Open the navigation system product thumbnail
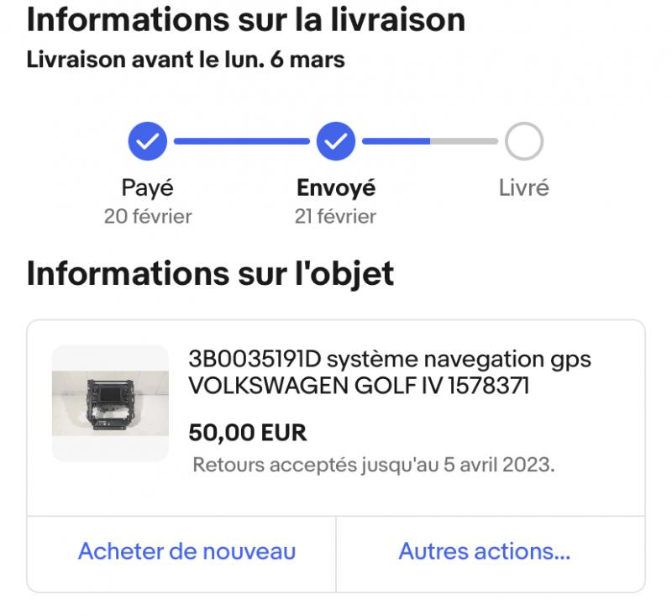This screenshot has height=616, width=672. [110, 403]
